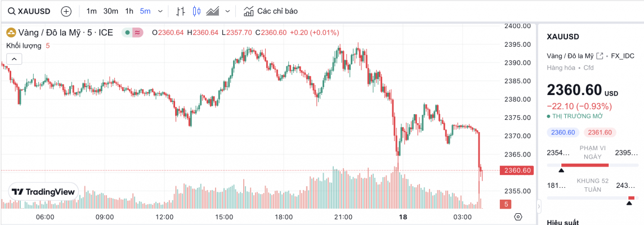Open chart settings gear below the price axis
This screenshot has width=644, height=225.
[x=518, y=217]
